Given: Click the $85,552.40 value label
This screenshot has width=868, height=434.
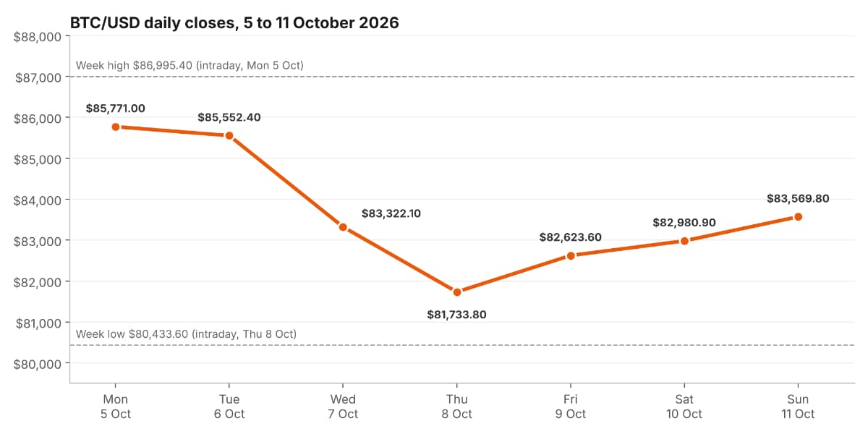Looking at the screenshot, I should click(x=229, y=117).
